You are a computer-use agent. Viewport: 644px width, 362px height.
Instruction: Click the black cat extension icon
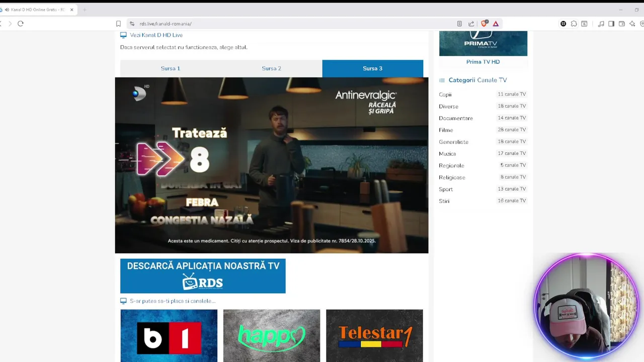(x=563, y=24)
